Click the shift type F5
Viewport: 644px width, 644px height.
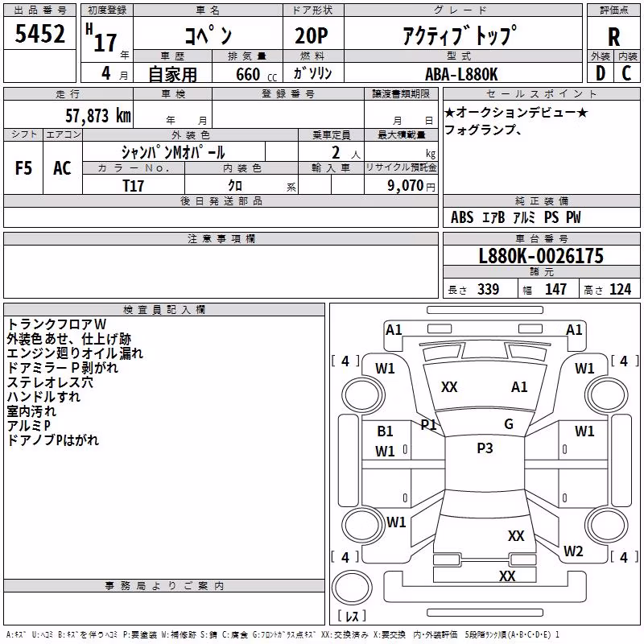point(23,168)
